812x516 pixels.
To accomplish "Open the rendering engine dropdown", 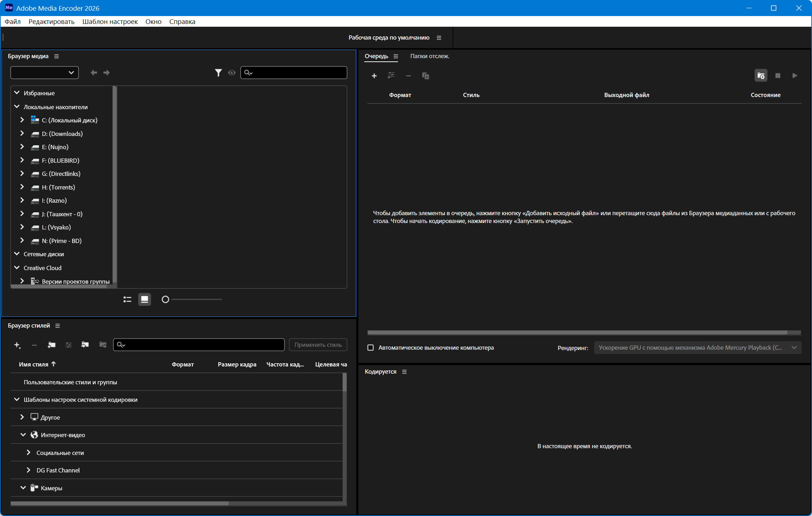I will click(697, 348).
